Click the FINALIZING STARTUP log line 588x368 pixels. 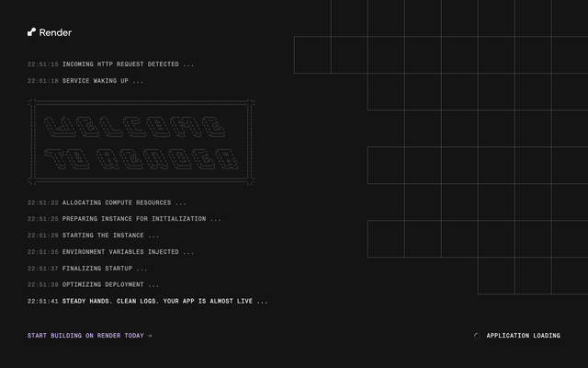tap(87, 268)
